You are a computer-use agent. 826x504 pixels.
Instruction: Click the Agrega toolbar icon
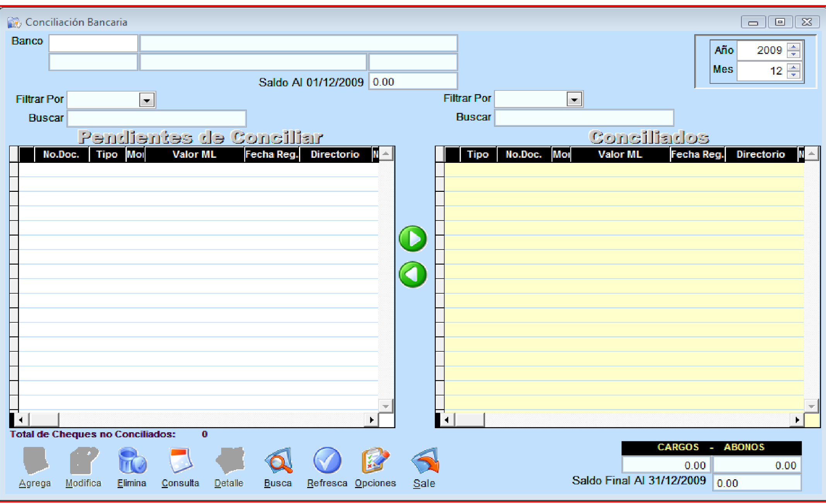[x=35, y=460]
